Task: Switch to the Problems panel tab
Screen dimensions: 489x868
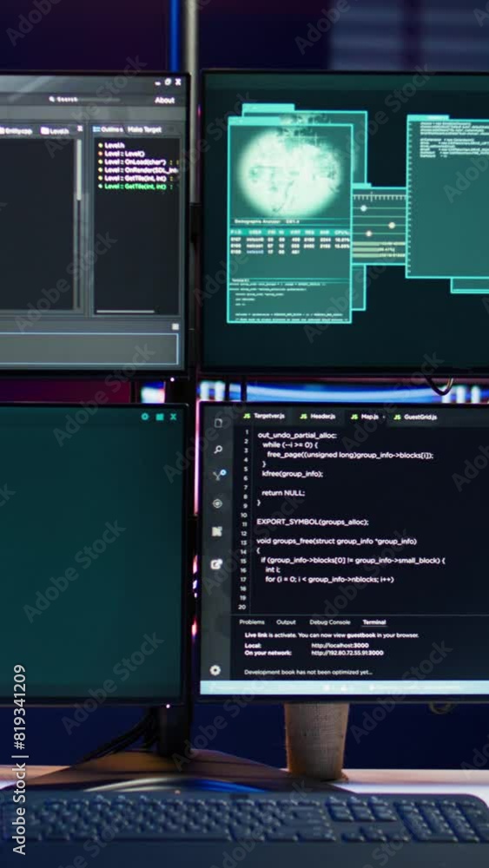Action: pyautogui.click(x=252, y=621)
